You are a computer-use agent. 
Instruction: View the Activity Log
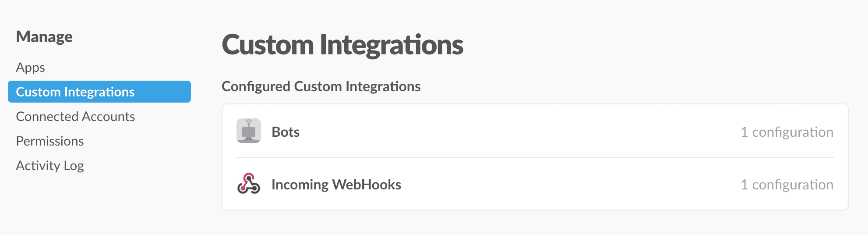50,166
